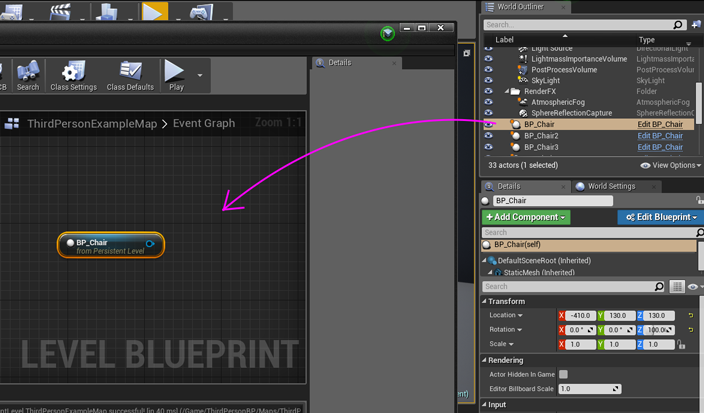This screenshot has height=413, width=704.
Task: Select the BP_Chair node in Event Graph
Action: pos(110,245)
